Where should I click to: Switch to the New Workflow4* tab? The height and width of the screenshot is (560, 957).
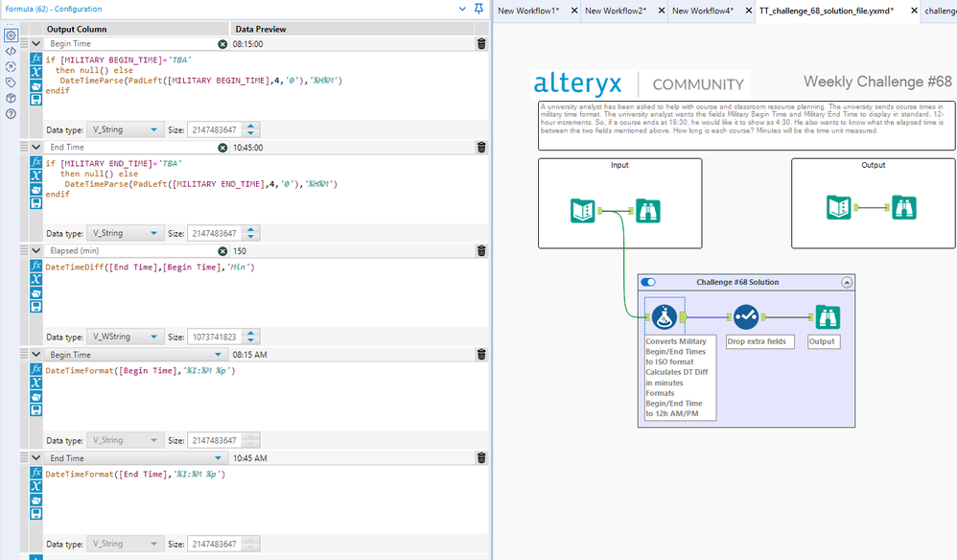[703, 11]
